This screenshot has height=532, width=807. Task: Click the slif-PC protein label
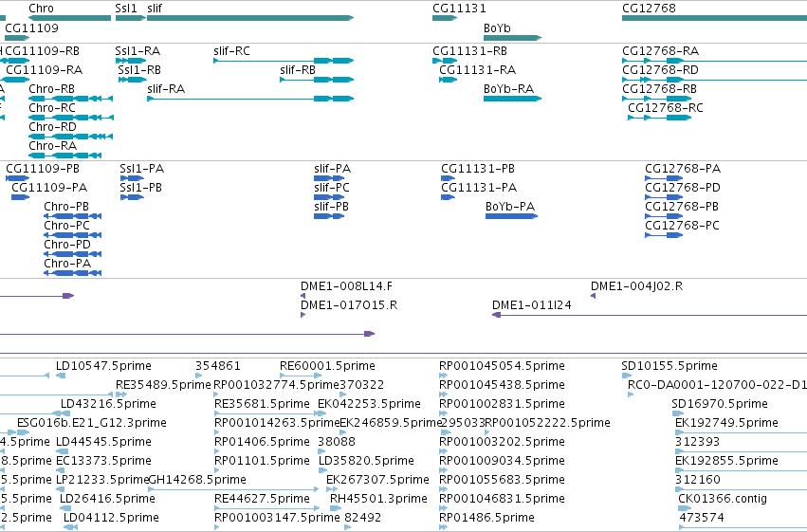[x=332, y=188]
